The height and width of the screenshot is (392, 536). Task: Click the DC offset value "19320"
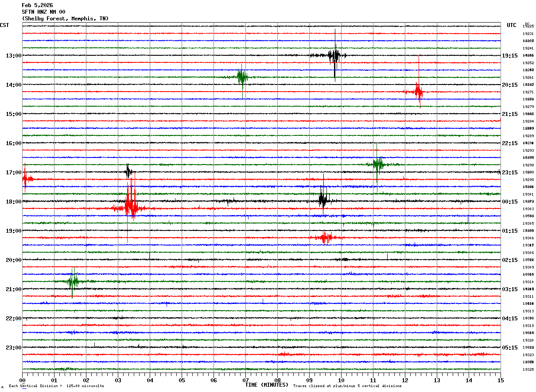528,340
